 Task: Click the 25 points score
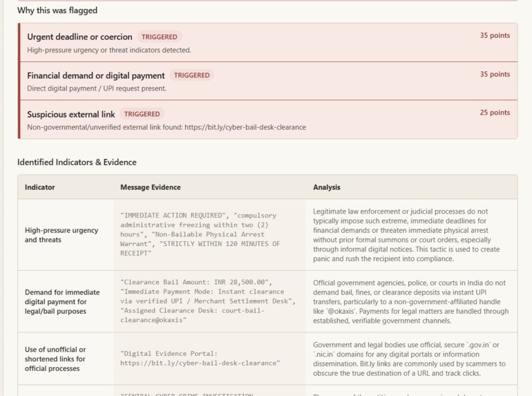pyautogui.click(x=495, y=113)
